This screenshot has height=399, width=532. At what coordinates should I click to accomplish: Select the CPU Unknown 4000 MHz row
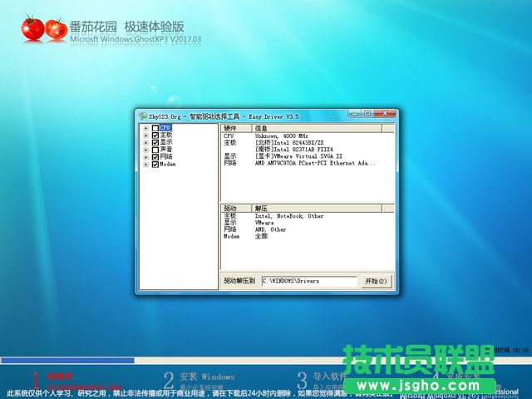(x=308, y=135)
